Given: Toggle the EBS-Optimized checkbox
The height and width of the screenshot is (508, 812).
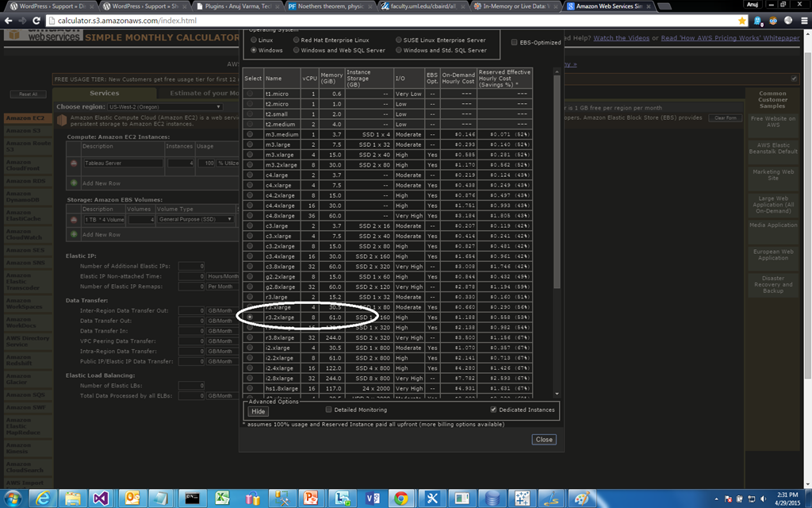Looking at the screenshot, I should point(514,43).
